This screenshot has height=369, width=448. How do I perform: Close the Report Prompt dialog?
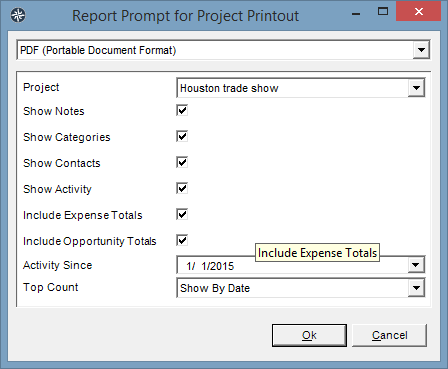(419, 12)
